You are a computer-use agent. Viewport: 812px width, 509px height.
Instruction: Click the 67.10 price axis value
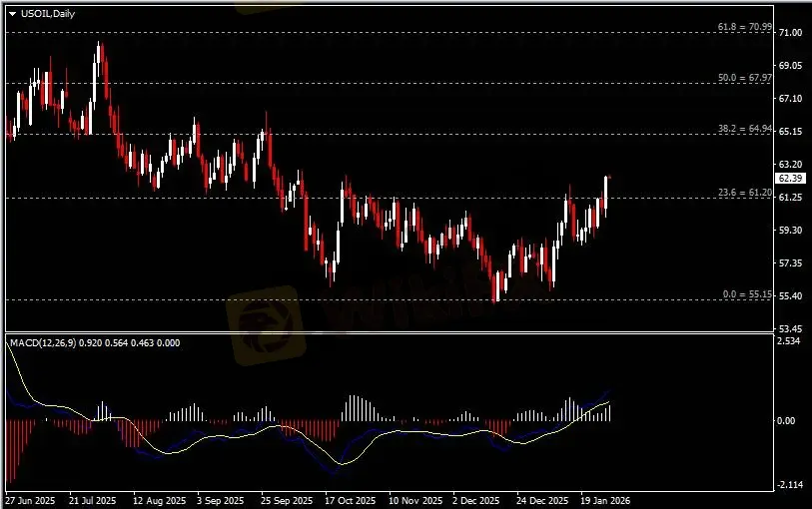(x=790, y=98)
